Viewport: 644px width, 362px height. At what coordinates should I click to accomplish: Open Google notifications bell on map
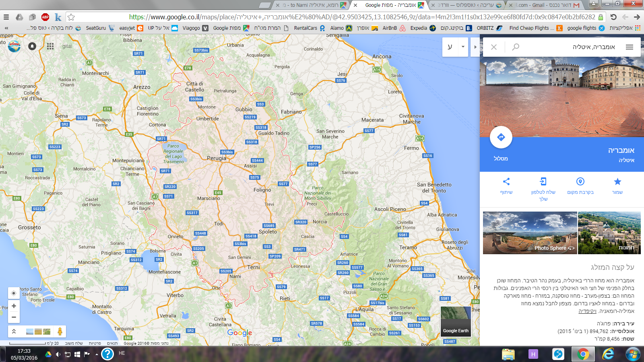[x=32, y=46]
